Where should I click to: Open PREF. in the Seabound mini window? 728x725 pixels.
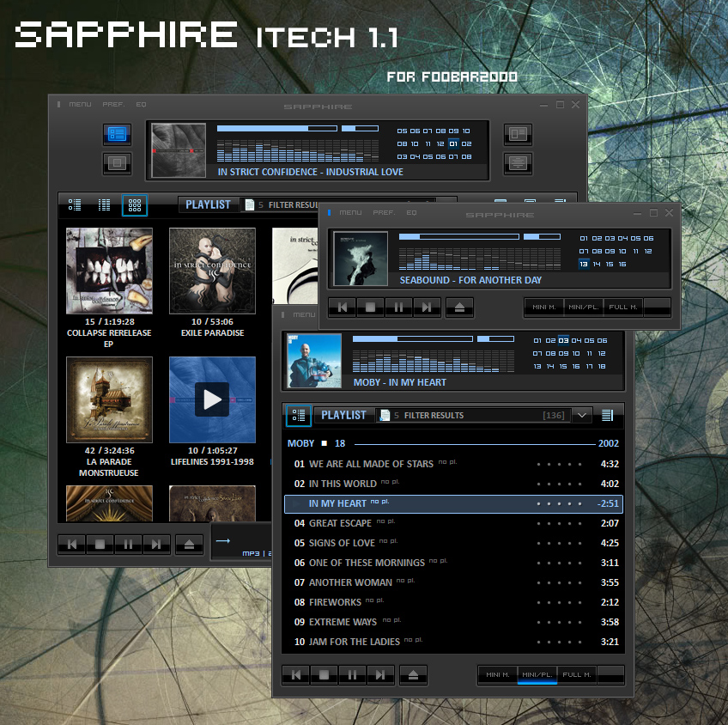384,212
